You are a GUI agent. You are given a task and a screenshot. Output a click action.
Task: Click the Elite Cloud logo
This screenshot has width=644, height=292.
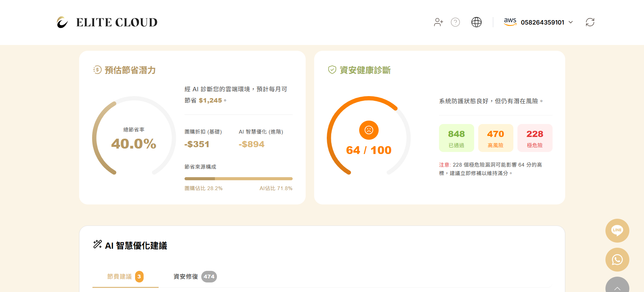(x=107, y=22)
